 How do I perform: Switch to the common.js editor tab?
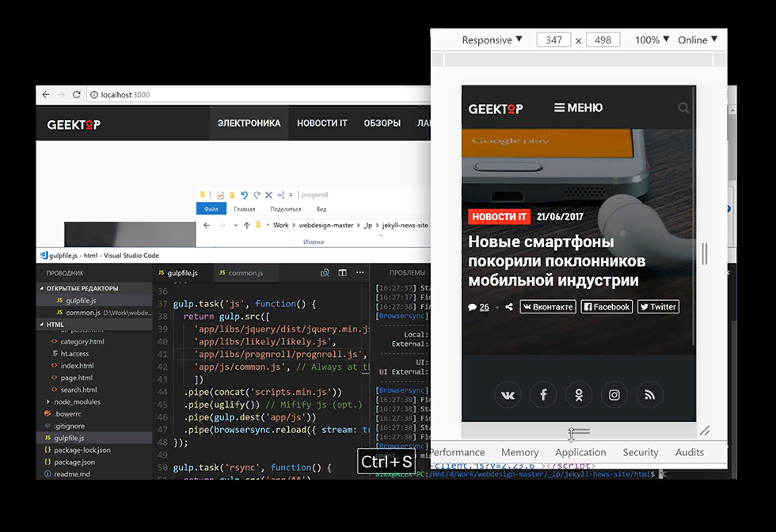pyautogui.click(x=245, y=273)
